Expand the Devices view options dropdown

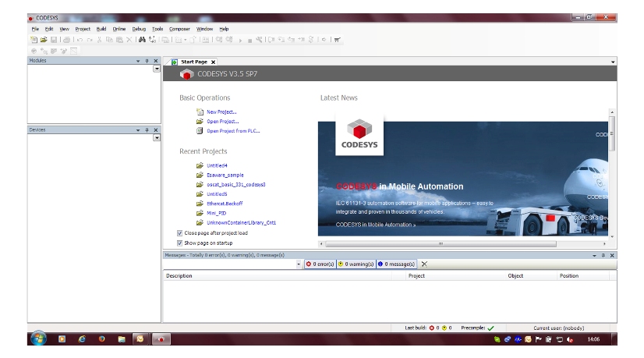tap(157, 138)
